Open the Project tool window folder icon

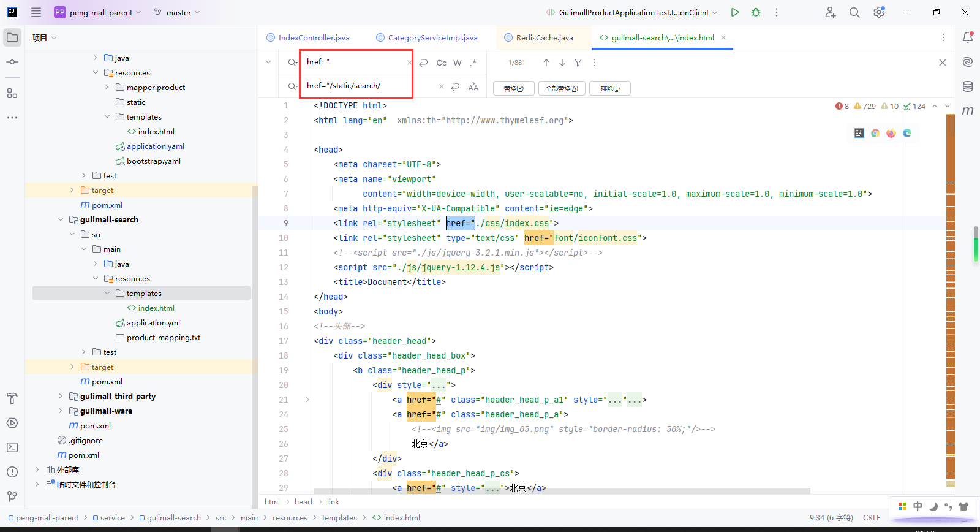12,37
